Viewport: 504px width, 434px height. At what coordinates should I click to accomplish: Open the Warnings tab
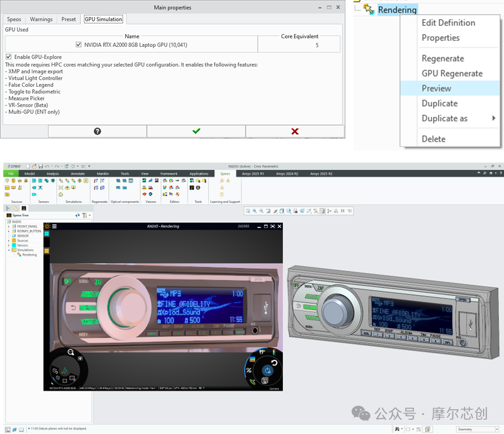(x=41, y=19)
